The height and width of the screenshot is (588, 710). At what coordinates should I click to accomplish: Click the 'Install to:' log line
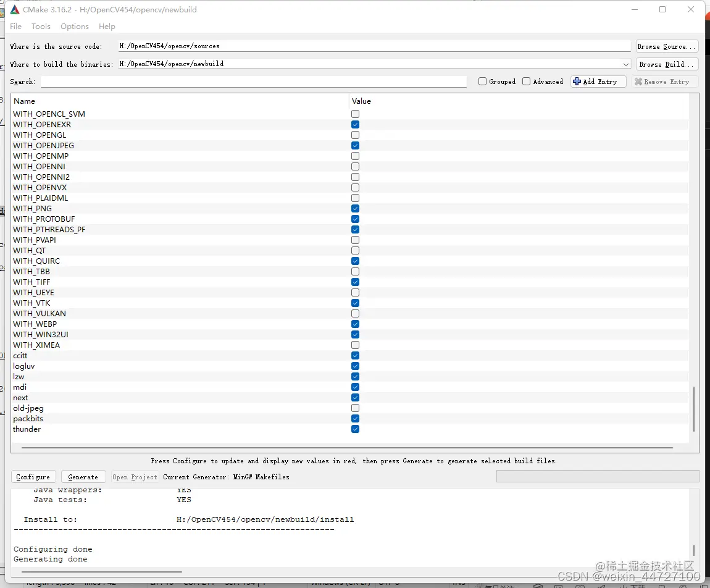click(189, 519)
